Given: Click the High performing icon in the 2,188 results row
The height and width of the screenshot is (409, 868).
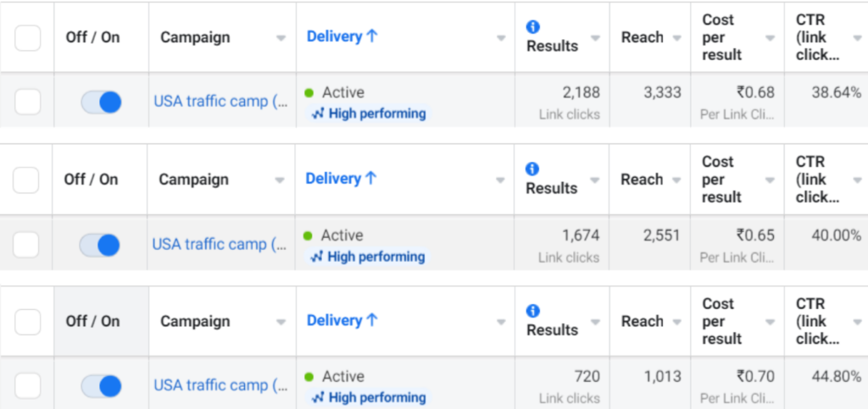Looking at the screenshot, I should pyautogui.click(x=318, y=113).
